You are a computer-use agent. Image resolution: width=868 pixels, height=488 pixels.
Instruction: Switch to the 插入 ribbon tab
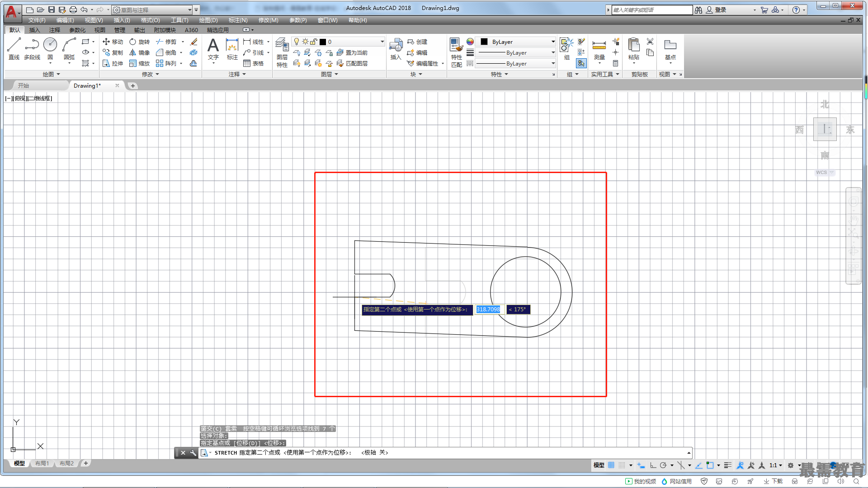pyautogui.click(x=34, y=30)
